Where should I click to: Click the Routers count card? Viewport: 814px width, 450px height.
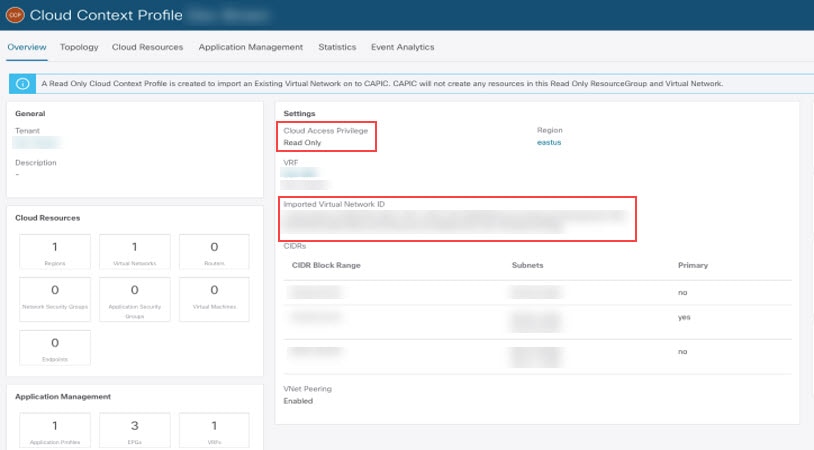214,252
